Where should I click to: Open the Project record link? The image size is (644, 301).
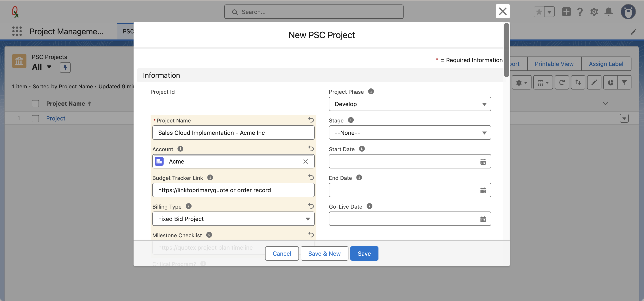pos(56,119)
